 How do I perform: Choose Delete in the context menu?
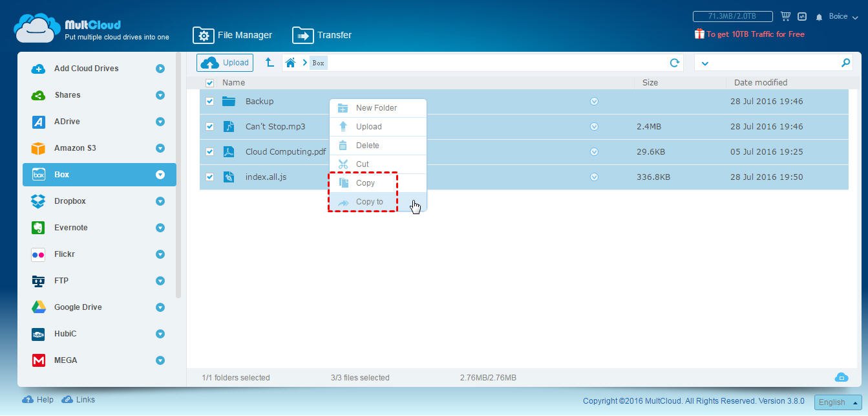(x=378, y=146)
